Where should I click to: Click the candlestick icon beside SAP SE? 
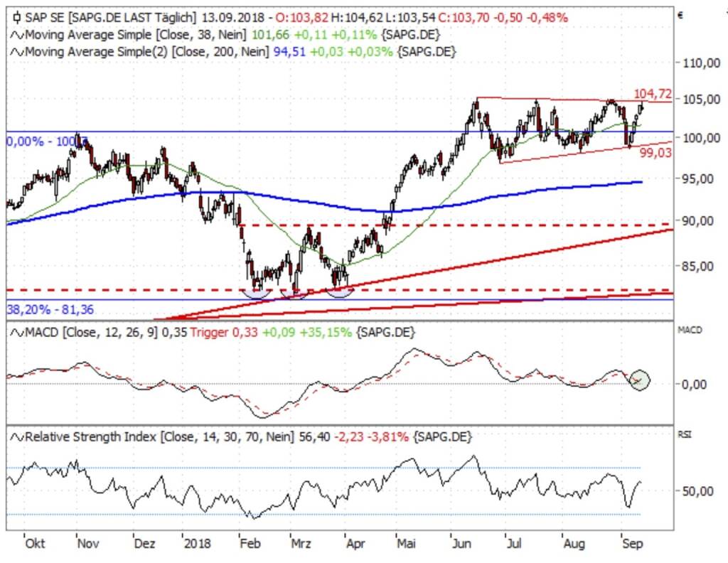point(17,18)
